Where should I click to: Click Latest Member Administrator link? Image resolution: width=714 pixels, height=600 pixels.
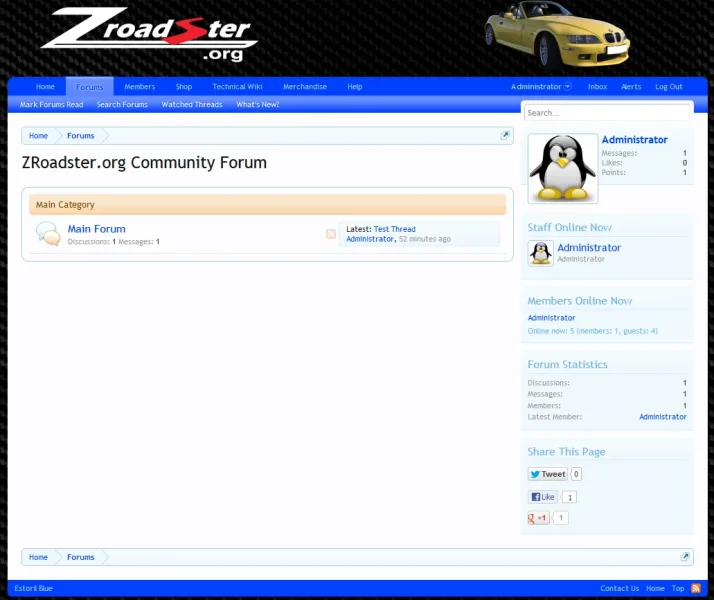663,417
